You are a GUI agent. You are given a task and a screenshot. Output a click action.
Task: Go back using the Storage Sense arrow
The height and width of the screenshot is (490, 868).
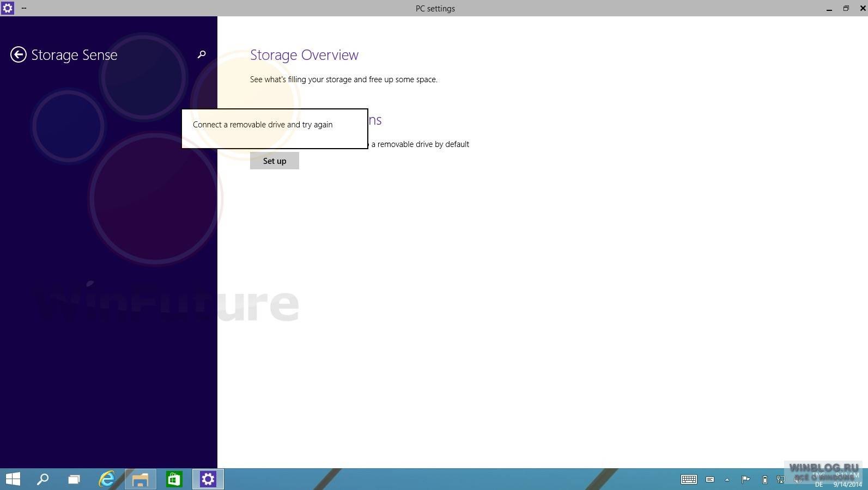click(19, 54)
